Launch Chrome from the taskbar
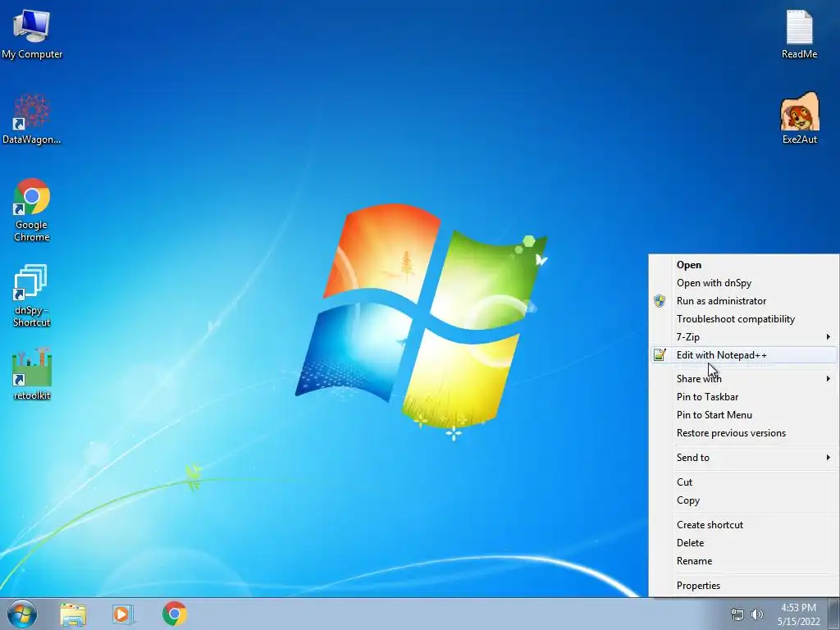The width and height of the screenshot is (840, 630). [x=175, y=614]
